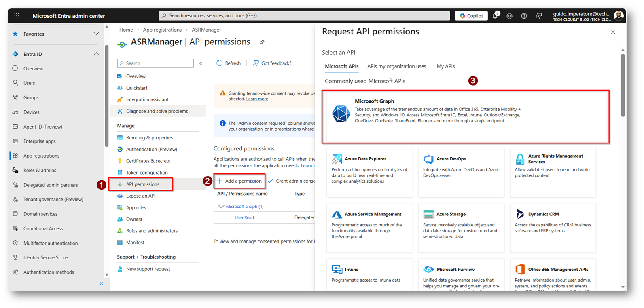Open the notifications bell
The width and height of the screenshot is (644, 308).
[x=495, y=16]
